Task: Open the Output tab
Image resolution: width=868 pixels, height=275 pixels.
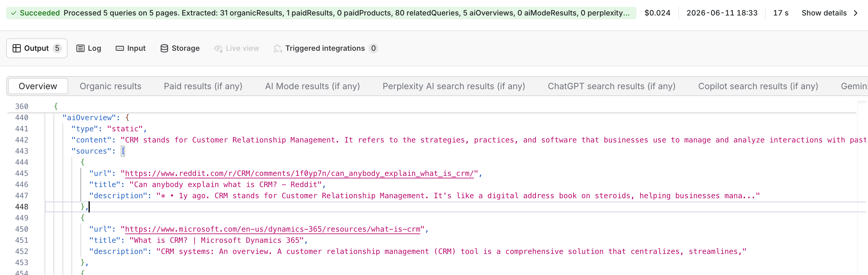Action: pos(37,48)
